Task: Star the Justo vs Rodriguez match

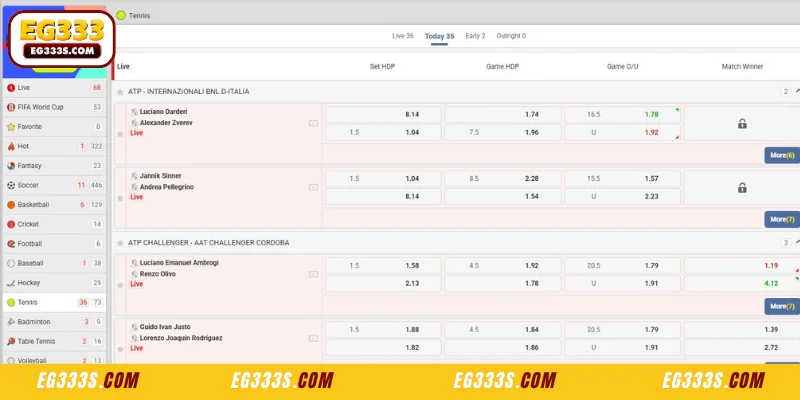Action: [x=120, y=349]
